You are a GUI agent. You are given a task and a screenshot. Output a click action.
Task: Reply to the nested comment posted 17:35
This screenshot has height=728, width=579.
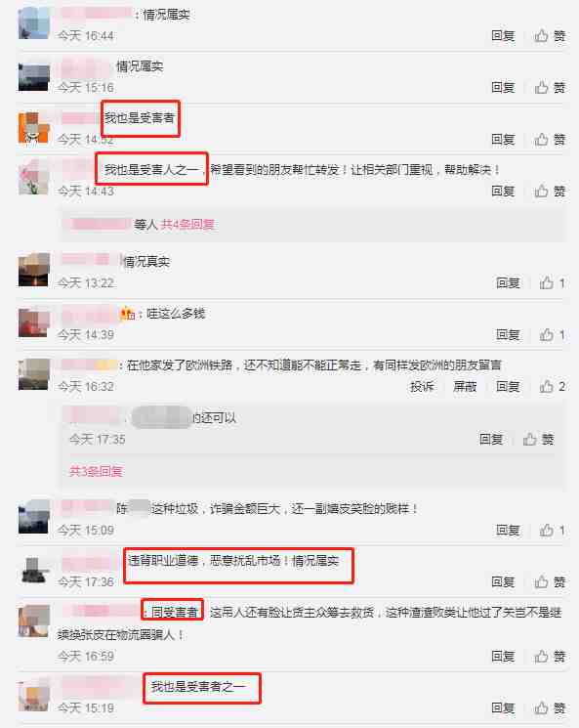pos(491,439)
